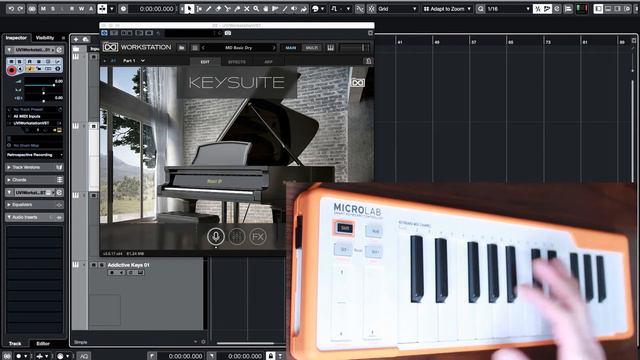The image size is (640, 360).
Task: Go to previous preset arrow in Workstation
Action: pos(203,48)
